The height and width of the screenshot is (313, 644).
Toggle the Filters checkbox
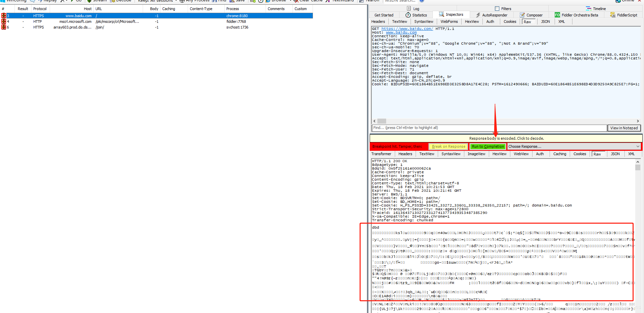pyautogui.click(x=497, y=9)
